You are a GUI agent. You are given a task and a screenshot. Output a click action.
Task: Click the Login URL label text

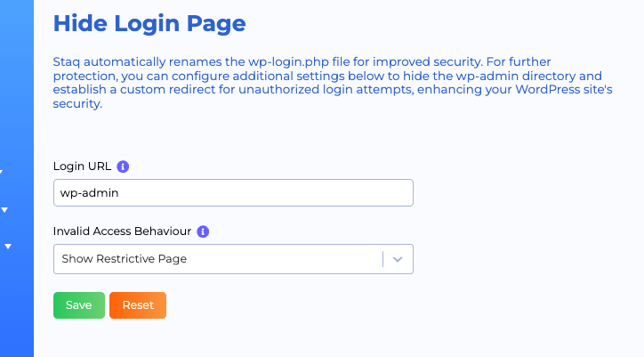[82, 166]
